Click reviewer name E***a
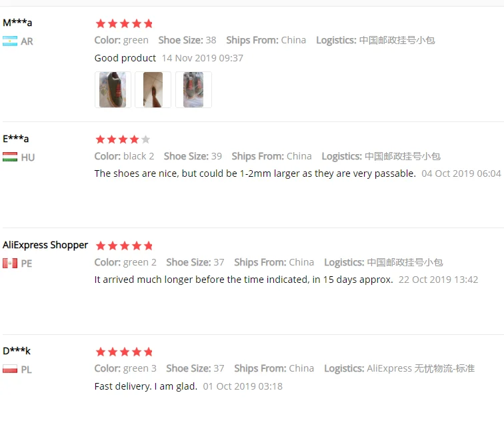The image size is (504, 421). tap(16, 139)
